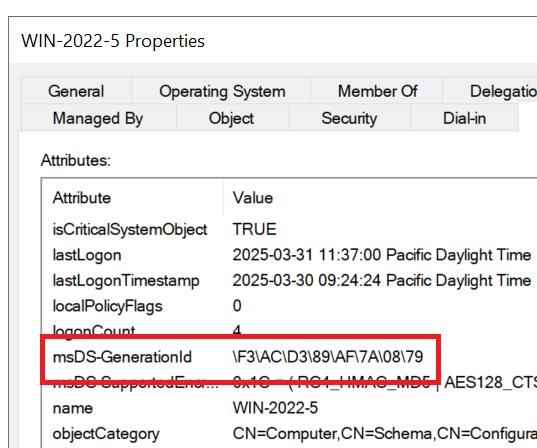Sort by the Attribute column header

[x=133, y=198]
